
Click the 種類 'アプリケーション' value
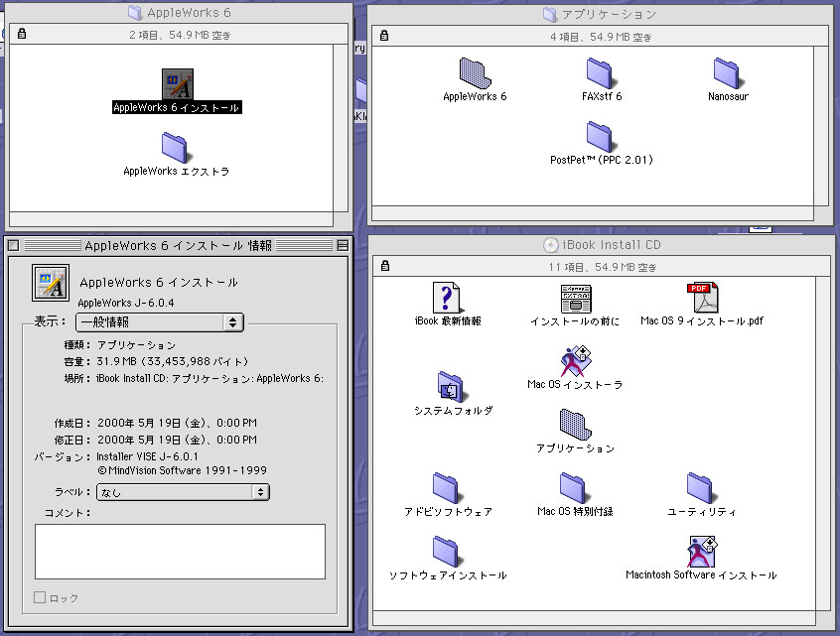[136, 345]
